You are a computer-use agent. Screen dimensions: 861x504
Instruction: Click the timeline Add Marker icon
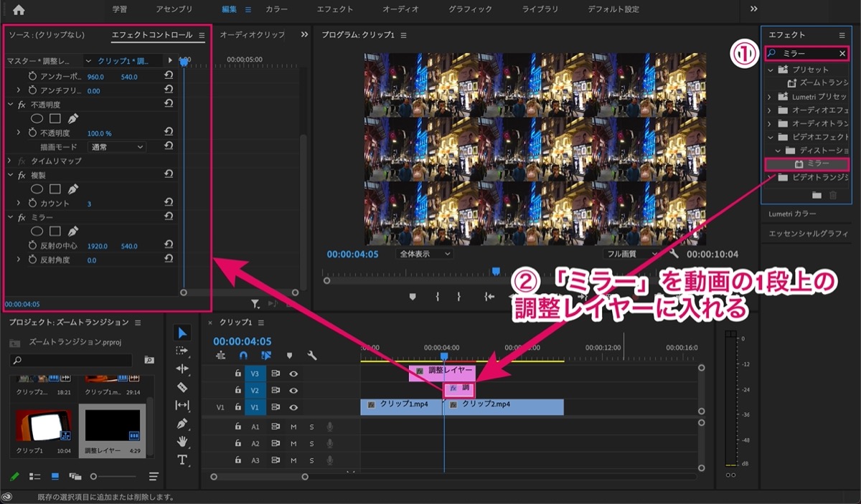pos(289,355)
